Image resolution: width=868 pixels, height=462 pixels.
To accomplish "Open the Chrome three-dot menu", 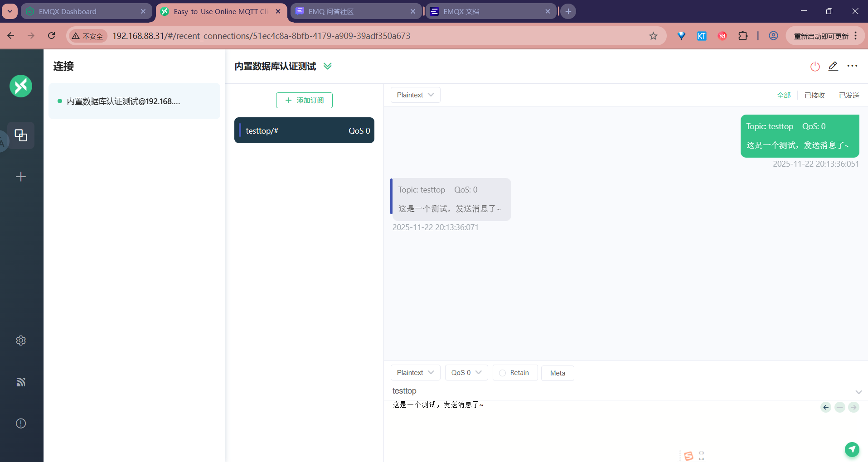I will pyautogui.click(x=856, y=36).
